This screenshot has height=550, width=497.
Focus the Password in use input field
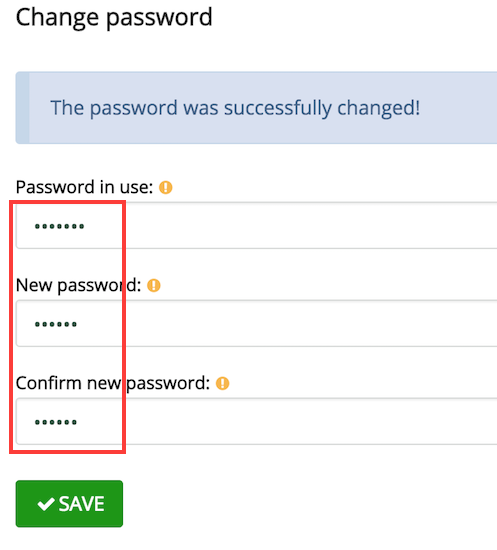(256, 226)
